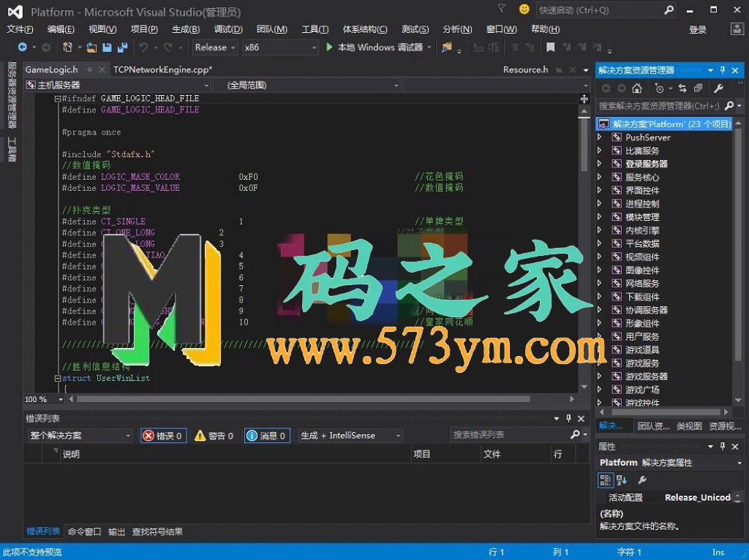
Task: Open the 生成 + IntelliSense dropdown
Action: (x=350, y=436)
